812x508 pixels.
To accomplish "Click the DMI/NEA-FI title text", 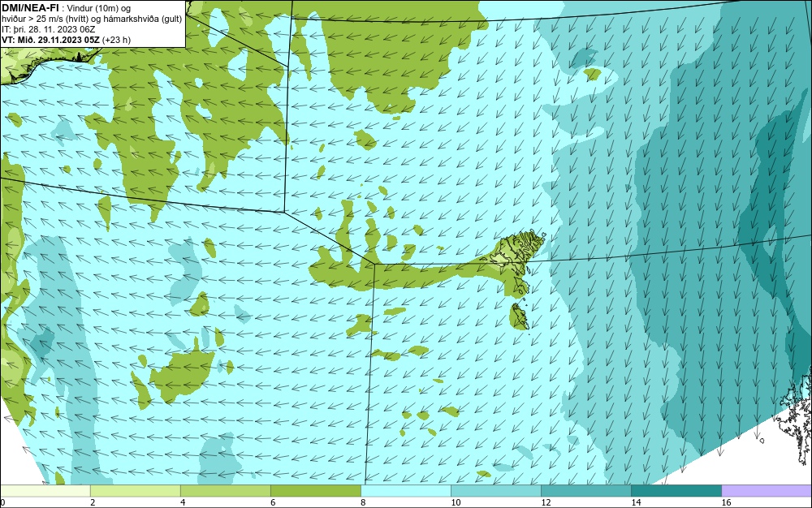I will 30,8.
